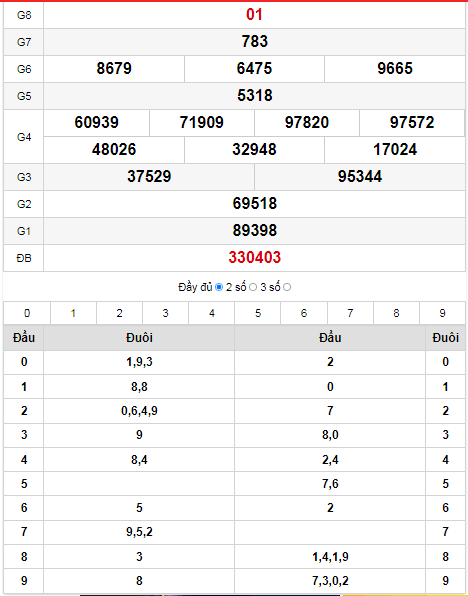The image size is (468, 596).
Task: Click the G4 result 97572
Action: (x=412, y=123)
